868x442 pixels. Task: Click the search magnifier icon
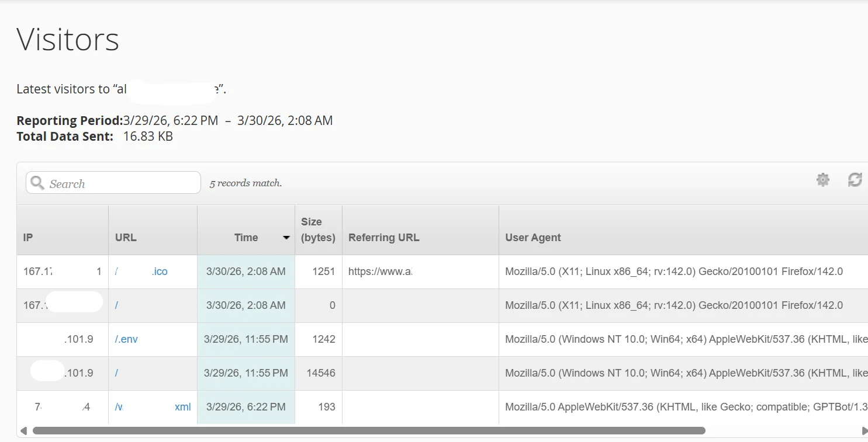(37, 182)
